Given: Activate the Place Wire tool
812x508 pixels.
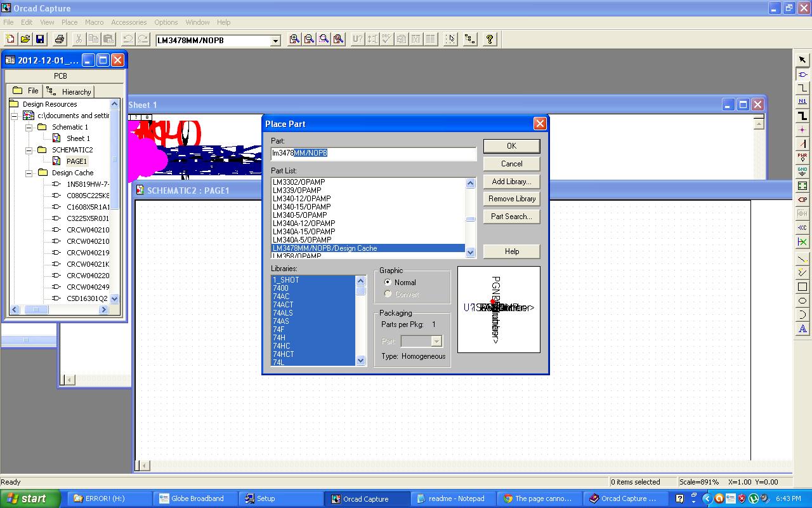Looking at the screenshot, I should [x=802, y=88].
